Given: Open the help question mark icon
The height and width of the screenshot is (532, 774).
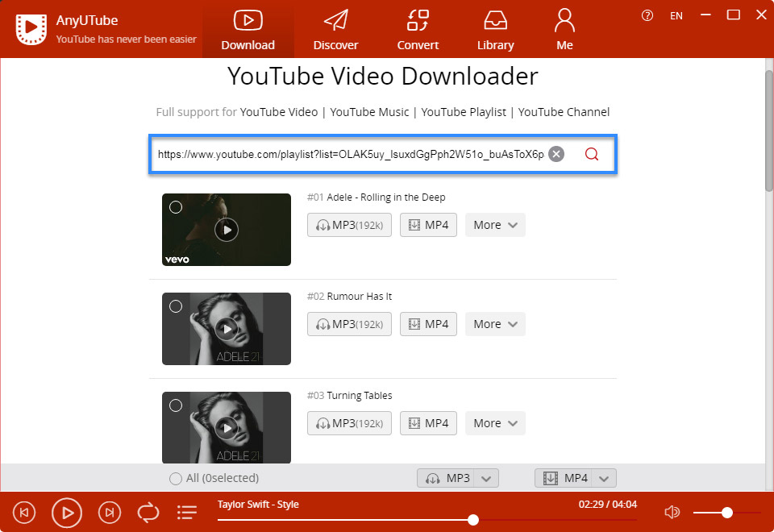Looking at the screenshot, I should click(x=647, y=16).
